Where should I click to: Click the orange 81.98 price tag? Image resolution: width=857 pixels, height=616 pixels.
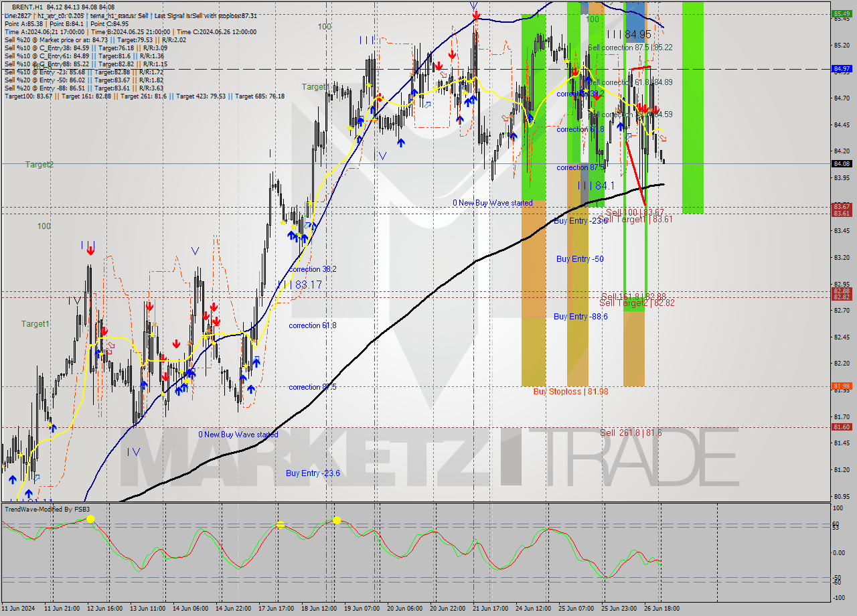pos(842,386)
